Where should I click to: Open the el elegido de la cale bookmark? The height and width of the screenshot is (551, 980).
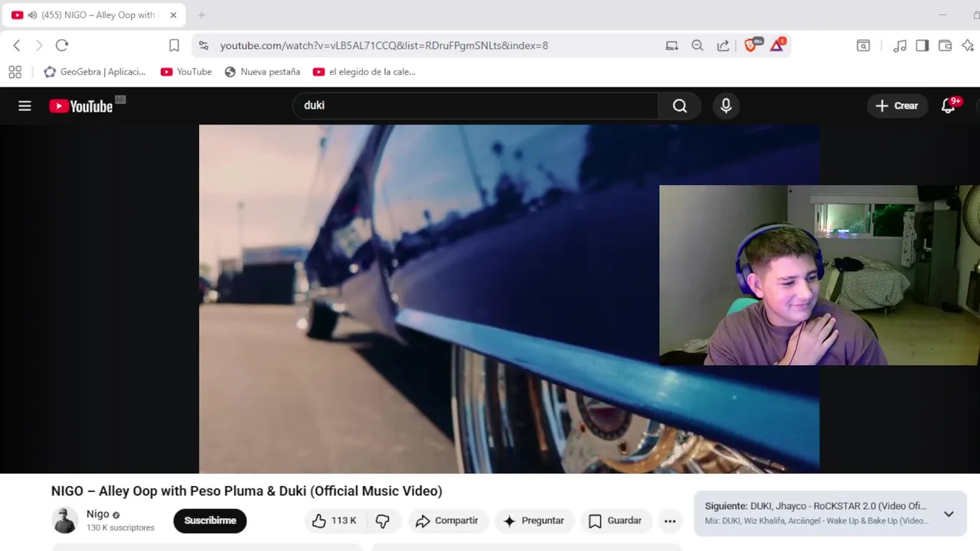pyautogui.click(x=364, y=72)
